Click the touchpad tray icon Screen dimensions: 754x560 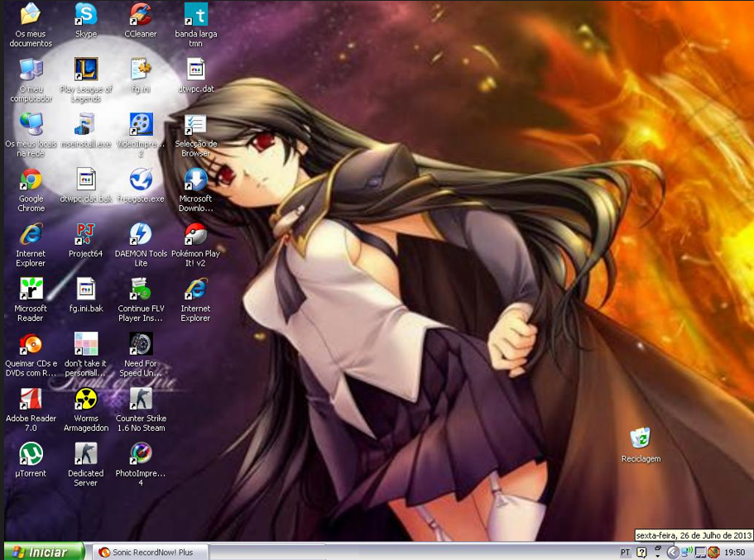pyautogui.click(x=700, y=553)
